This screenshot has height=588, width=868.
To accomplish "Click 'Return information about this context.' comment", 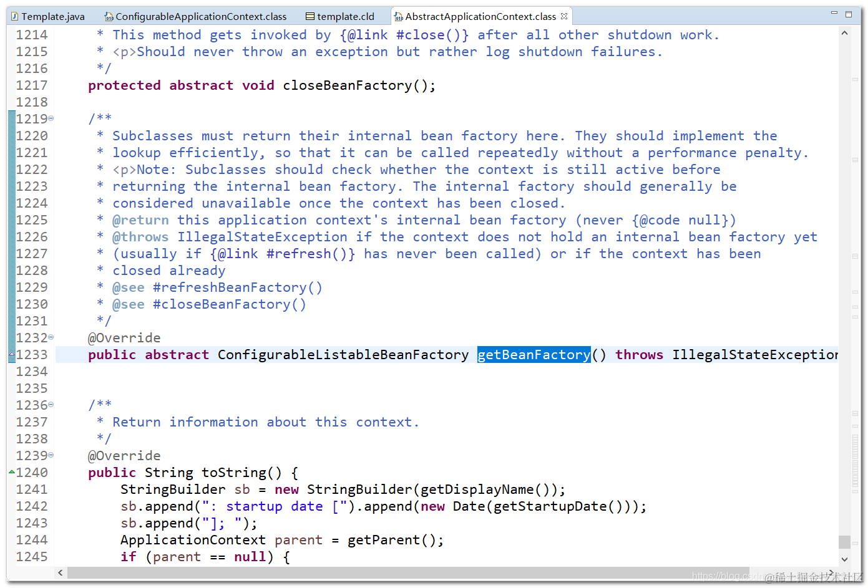I will pyautogui.click(x=266, y=422).
